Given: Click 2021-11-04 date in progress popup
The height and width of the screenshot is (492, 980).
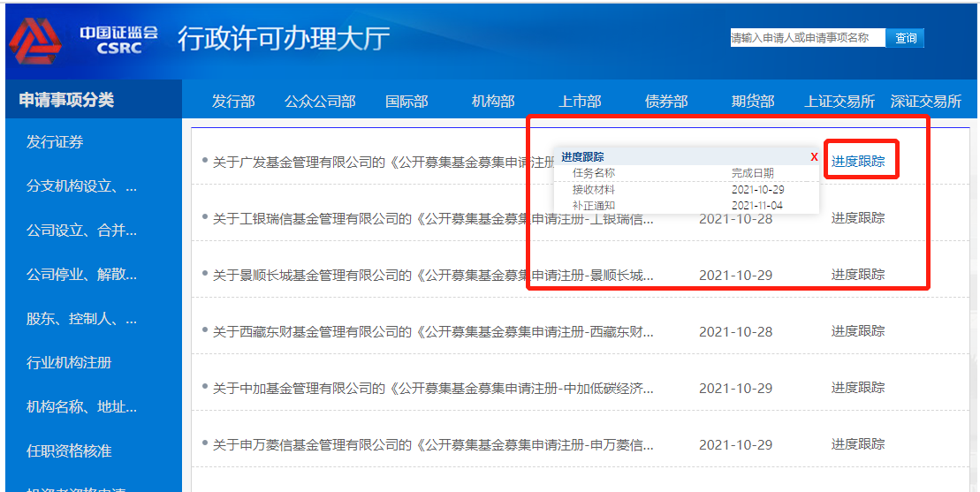Looking at the screenshot, I should click(757, 206).
